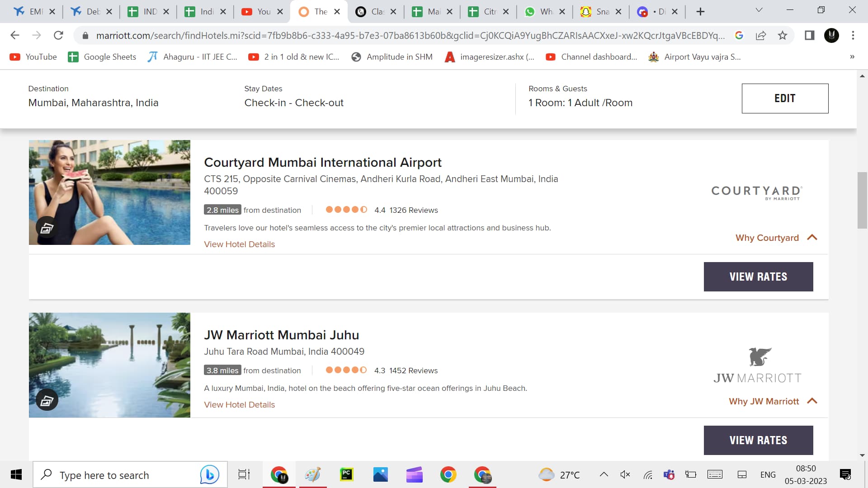Open the Bing chat icon in search box
This screenshot has height=488, width=868.
pos(210,474)
